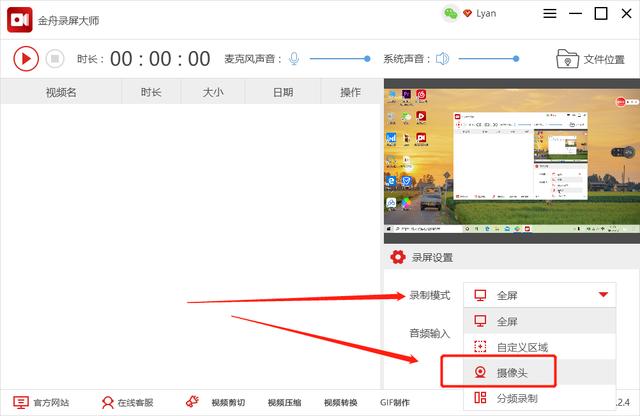Click the monitor icon in 全屏 list item
640x416 pixels.
pos(480,321)
